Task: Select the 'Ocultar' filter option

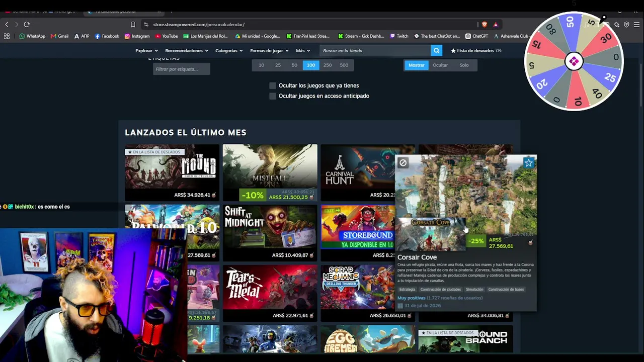Action: coord(440,65)
